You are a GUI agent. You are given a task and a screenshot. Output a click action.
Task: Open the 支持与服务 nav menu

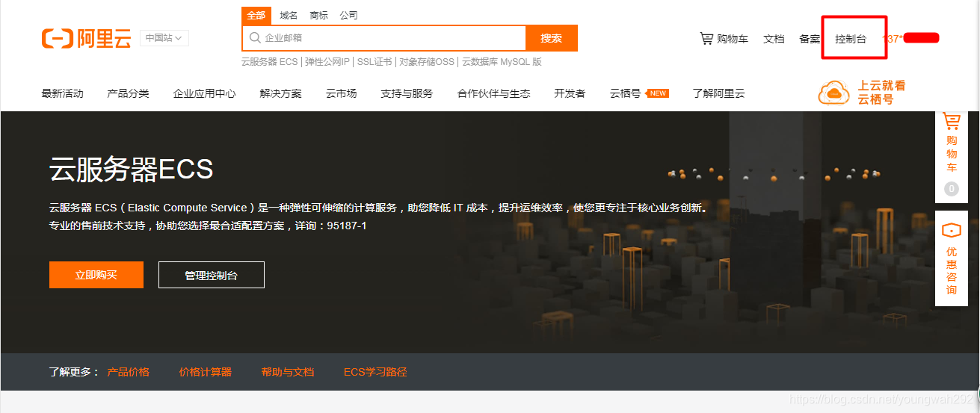pyautogui.click(x=407, y=93)
